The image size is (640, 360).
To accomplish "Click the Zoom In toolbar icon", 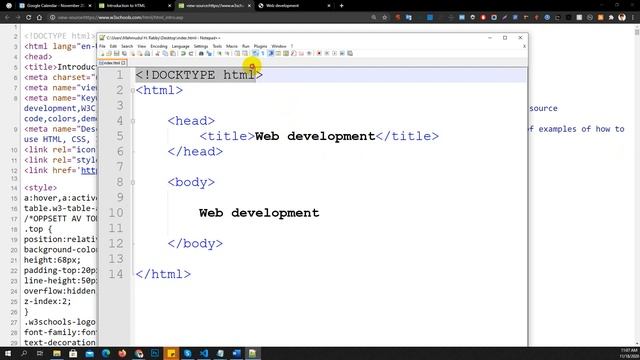I will (x=220, y=53).
